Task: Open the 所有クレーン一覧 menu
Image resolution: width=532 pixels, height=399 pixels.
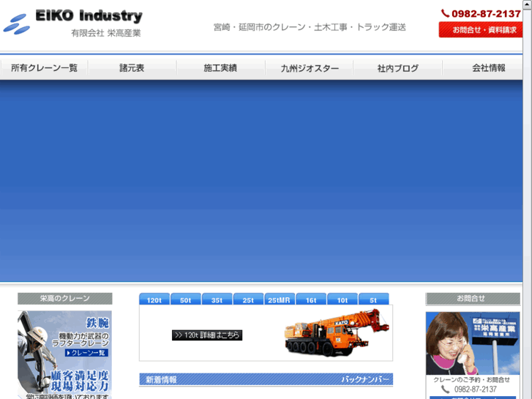Action: coord(44,68)
